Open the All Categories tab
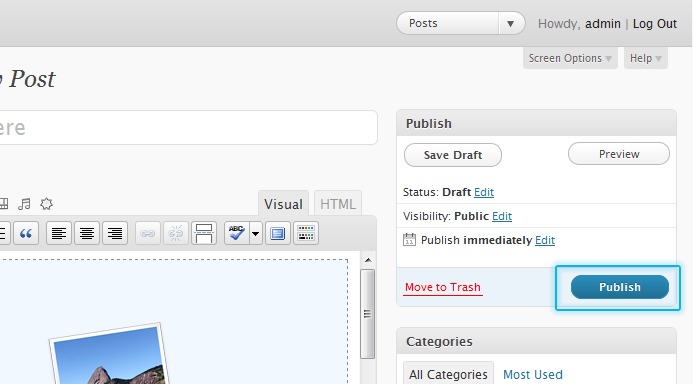The height and width of the screenshot is (384, 693). (x=448, y=373)
